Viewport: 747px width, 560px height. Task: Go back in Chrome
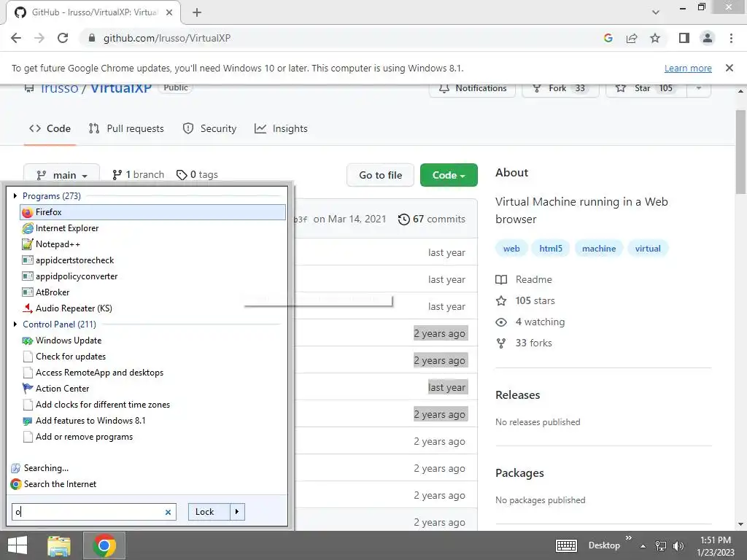(x=16, y=38)
